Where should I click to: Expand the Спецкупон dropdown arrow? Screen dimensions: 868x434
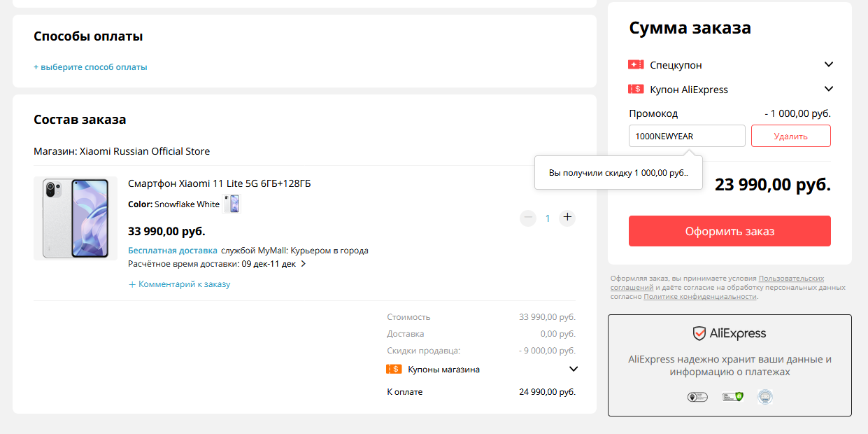pos(829,64)
